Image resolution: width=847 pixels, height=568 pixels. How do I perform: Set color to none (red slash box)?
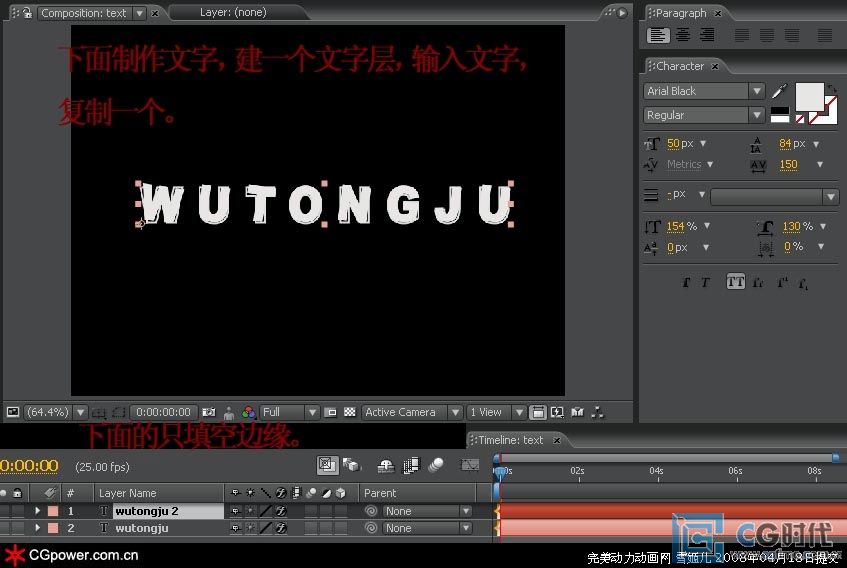pos(800,119)
